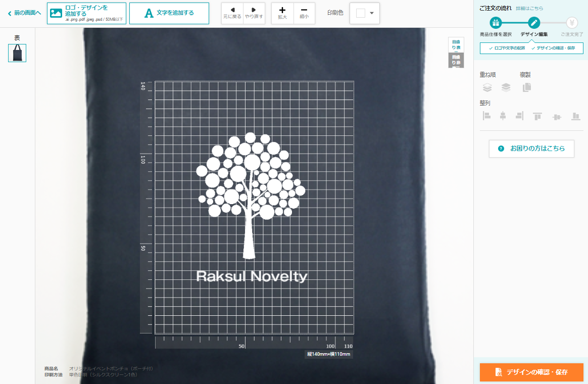Open the 印刷色 print color dropdown
588x384 pixels.
point(365,14)
